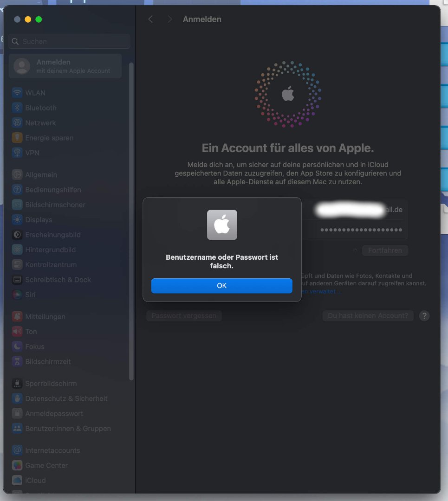This screenshot has width=448, height=501.
Task: Select the WLAN label in sidebar
Action: [x=35, y=93]
